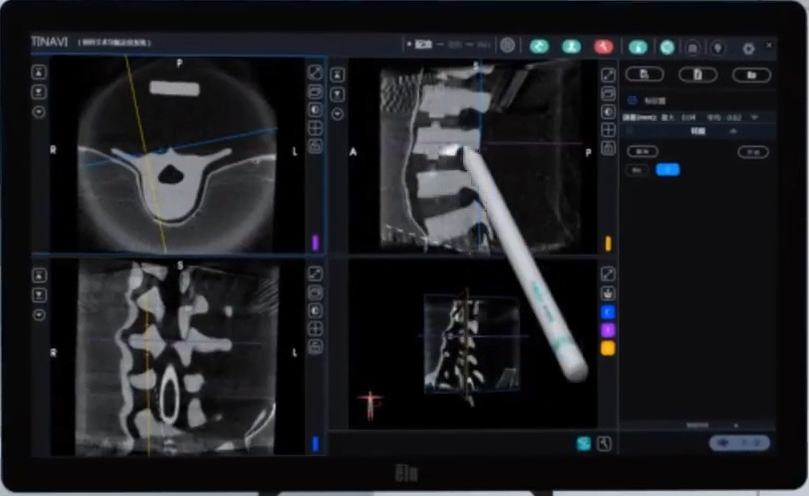Click the folder pill button atop right panel
Screen dimensions: 809x496
(750, 74)
